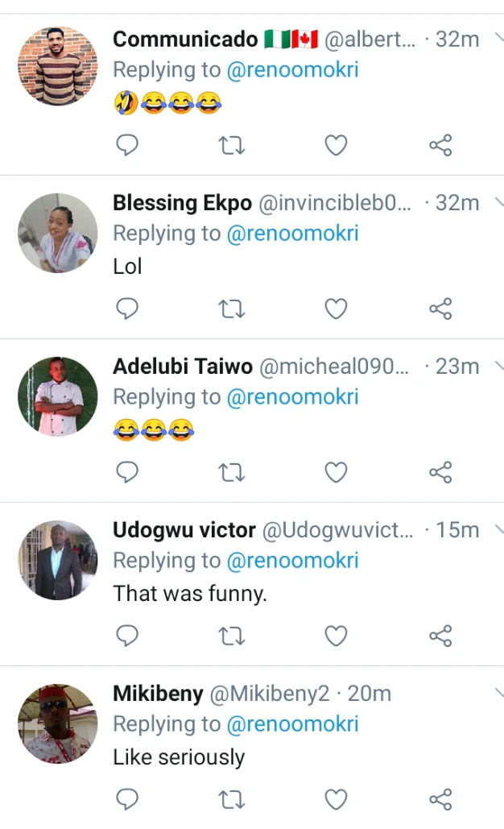504x829 pixels.
Task: Reply to Communicado's laughing emoji tweet
Action: pos(127,145)
